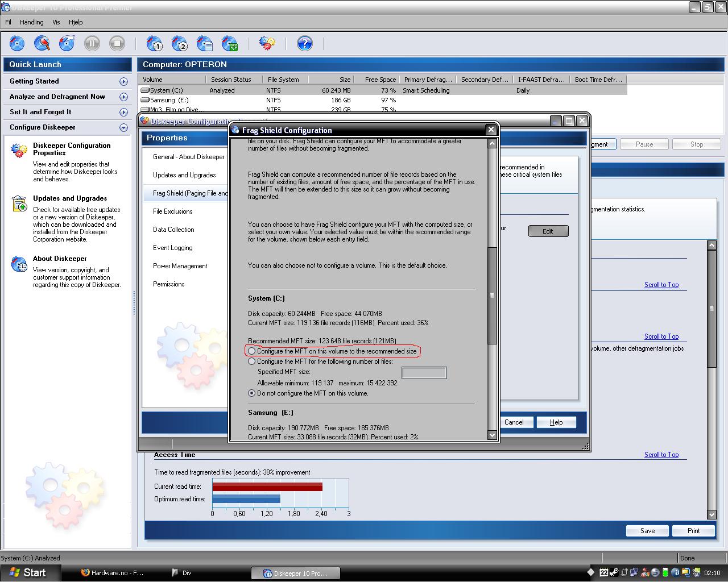This screenshot has width=728, height=582.
Task: Select Updates and Upgrades in Properties list
Action: [184, 175]
